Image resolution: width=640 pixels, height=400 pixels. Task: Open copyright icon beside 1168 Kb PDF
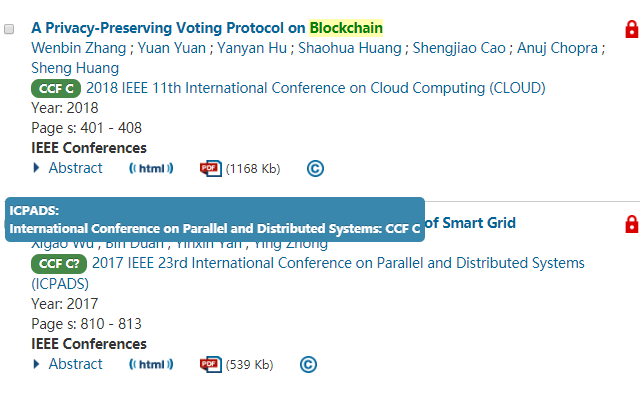click(316, 169)
